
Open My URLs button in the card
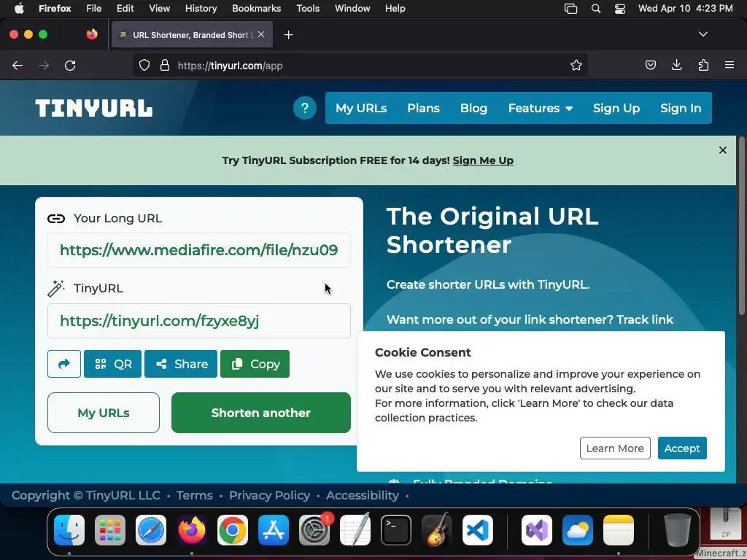[x=104, y=413]
